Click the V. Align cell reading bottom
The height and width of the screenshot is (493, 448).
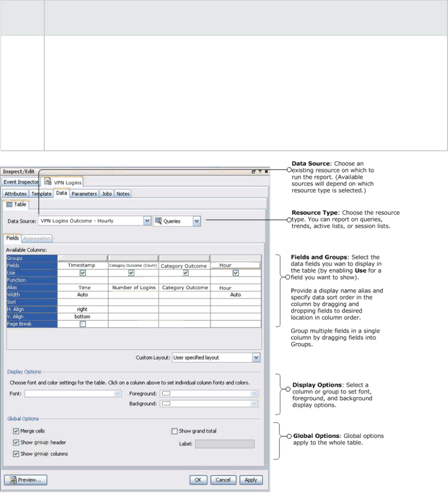pyautogui.click(x=82, y=317)
